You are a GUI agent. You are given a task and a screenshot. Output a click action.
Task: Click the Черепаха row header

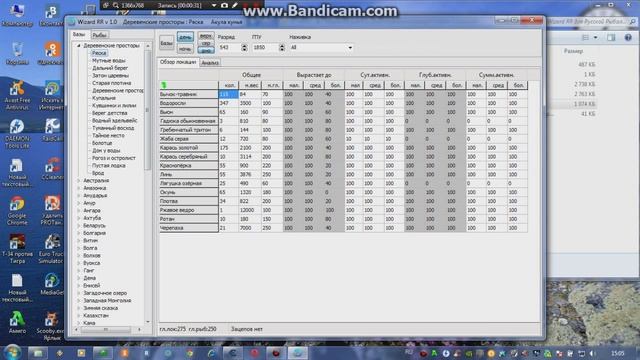click(x=189, y=228)
